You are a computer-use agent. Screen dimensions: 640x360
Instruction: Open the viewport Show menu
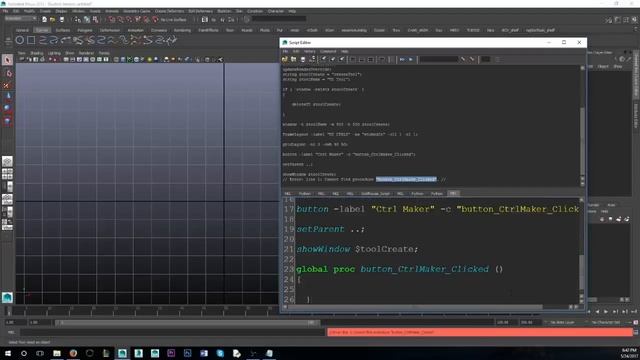point(70,53)
